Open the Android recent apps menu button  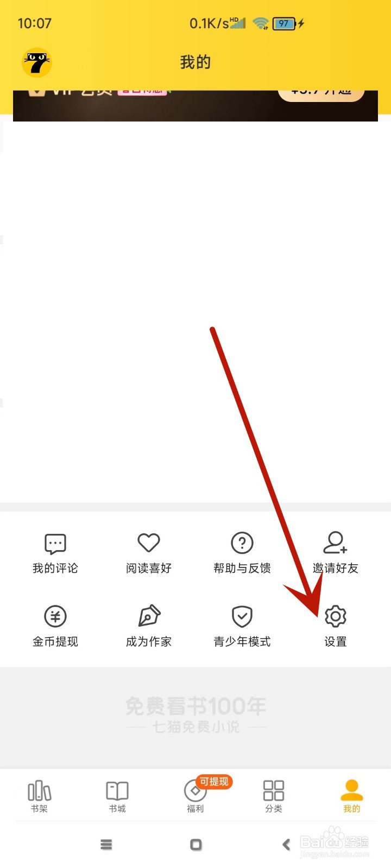(x=106, y=845)
